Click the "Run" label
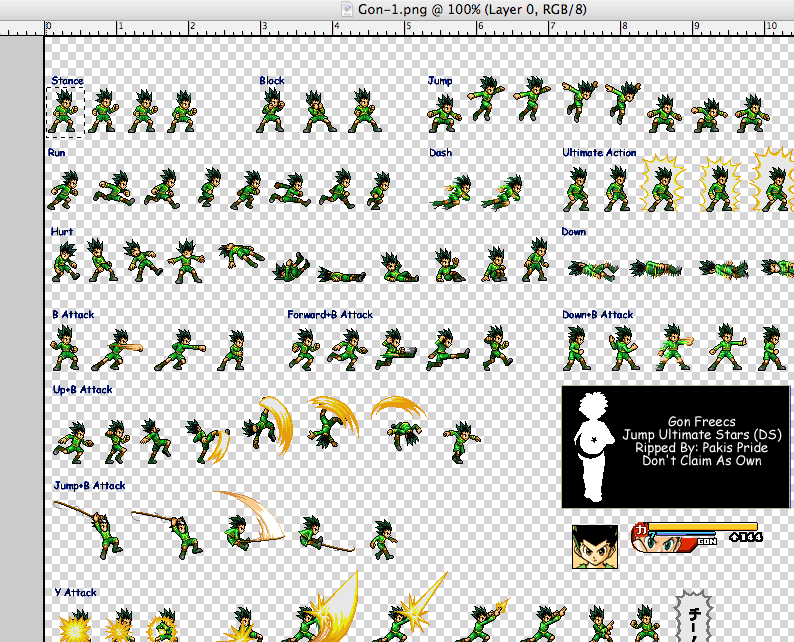The width and height of the screenshot is (794, 642). coord(56,152)
